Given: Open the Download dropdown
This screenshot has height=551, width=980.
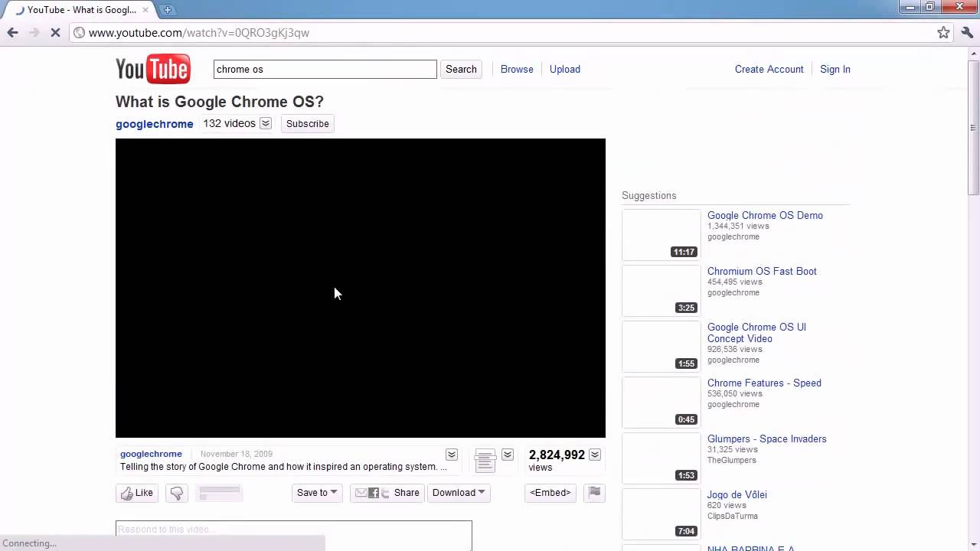Looking at the screenshot, I should (459, 493).
